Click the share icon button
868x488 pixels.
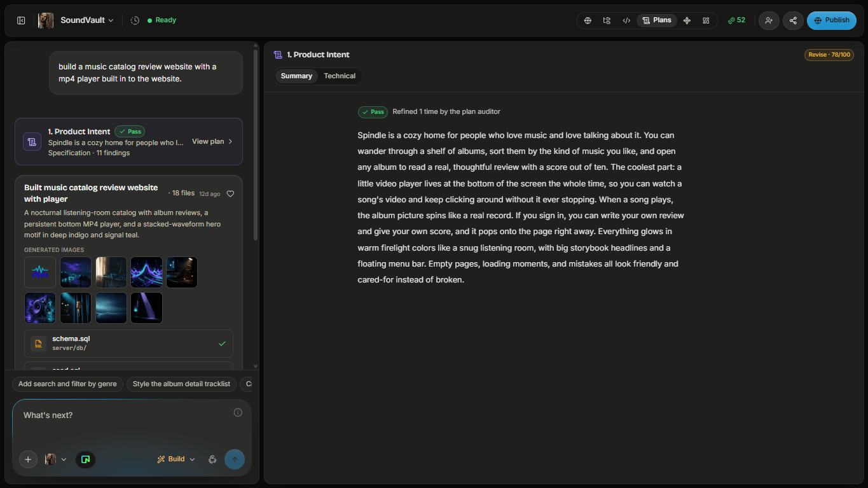[x=793, y=20]
